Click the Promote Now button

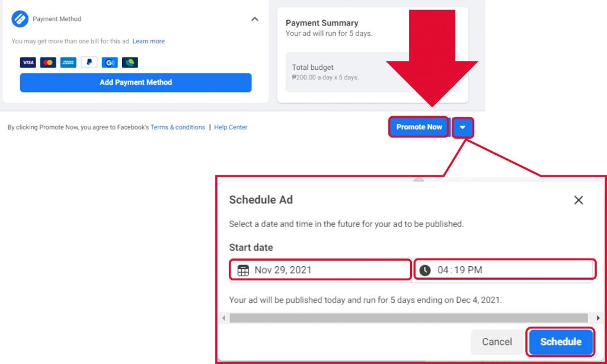pos(419,127)
